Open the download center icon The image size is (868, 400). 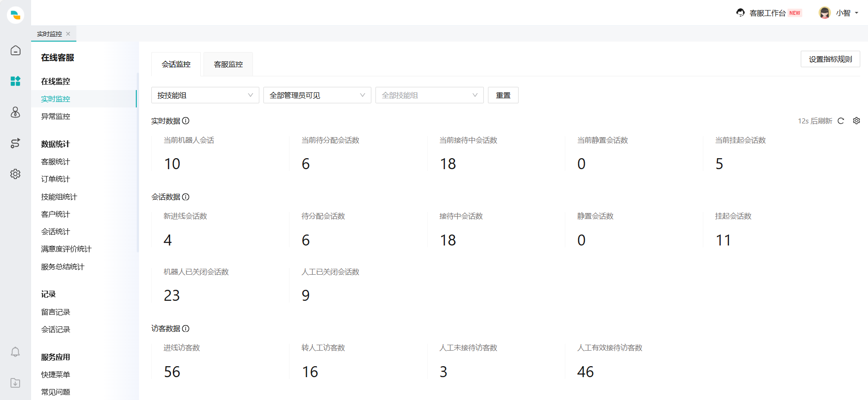[x=16, y=383]
